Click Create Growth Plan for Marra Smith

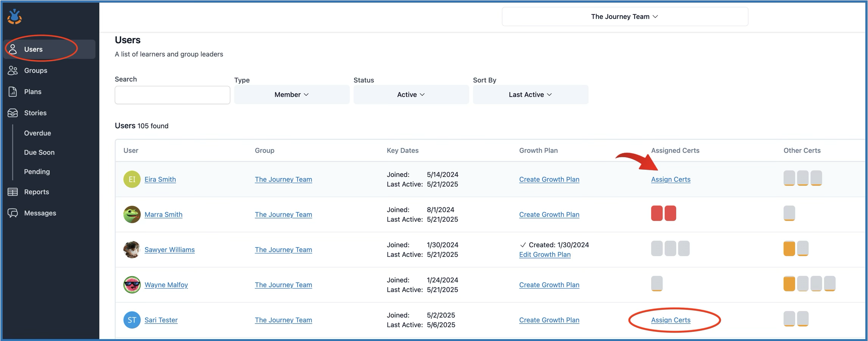(x=549, y=214)
